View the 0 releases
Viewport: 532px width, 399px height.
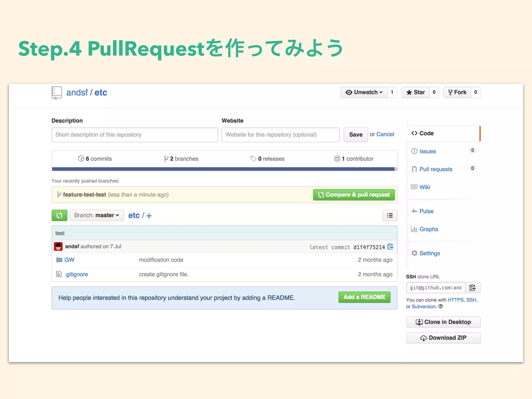pos(267,159)
